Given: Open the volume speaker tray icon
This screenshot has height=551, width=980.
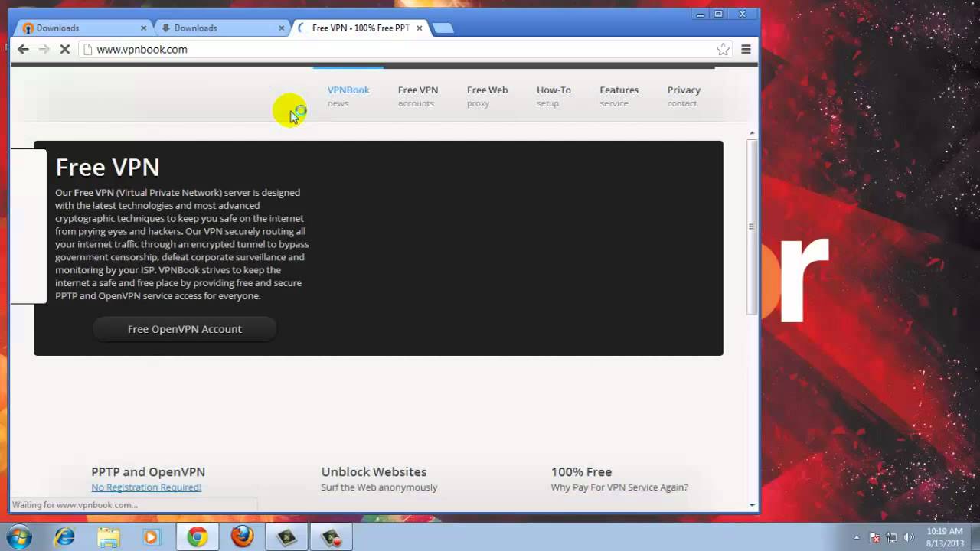Looking at the screenshot, I should coord(909,537).
